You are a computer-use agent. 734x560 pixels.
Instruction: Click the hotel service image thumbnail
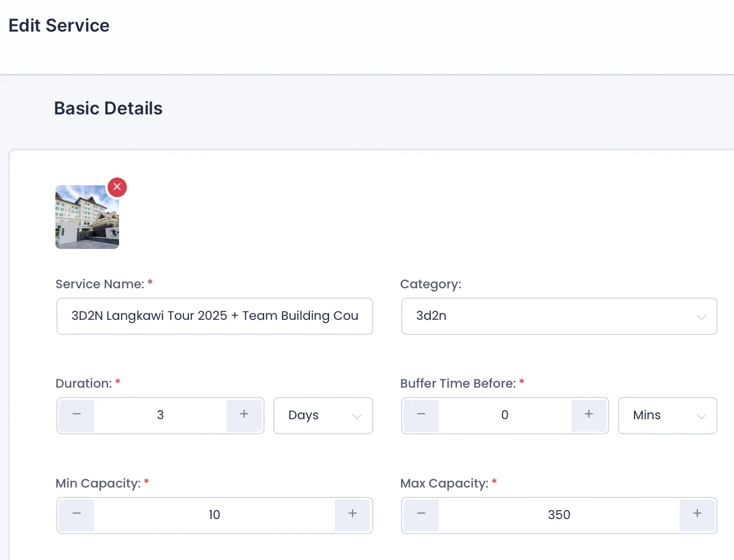tap(87, 217)
